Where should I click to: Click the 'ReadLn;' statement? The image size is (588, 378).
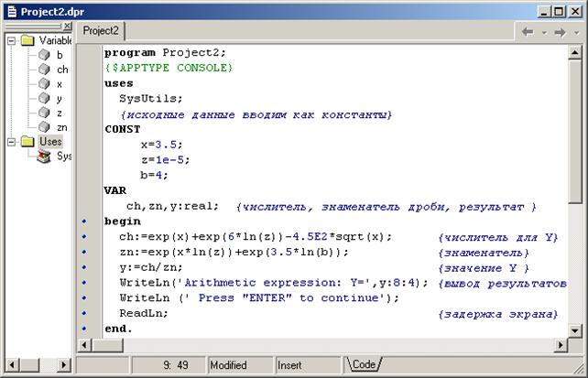tap(144, 313)
